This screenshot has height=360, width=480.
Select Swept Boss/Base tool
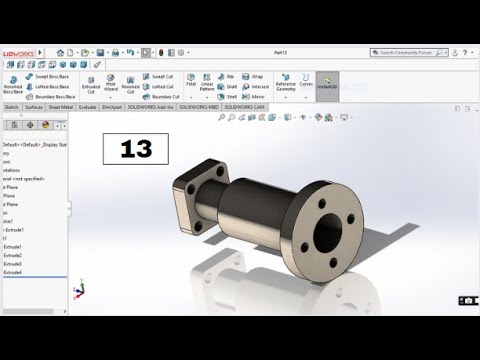pyautogui.click(x=47, y=77)
